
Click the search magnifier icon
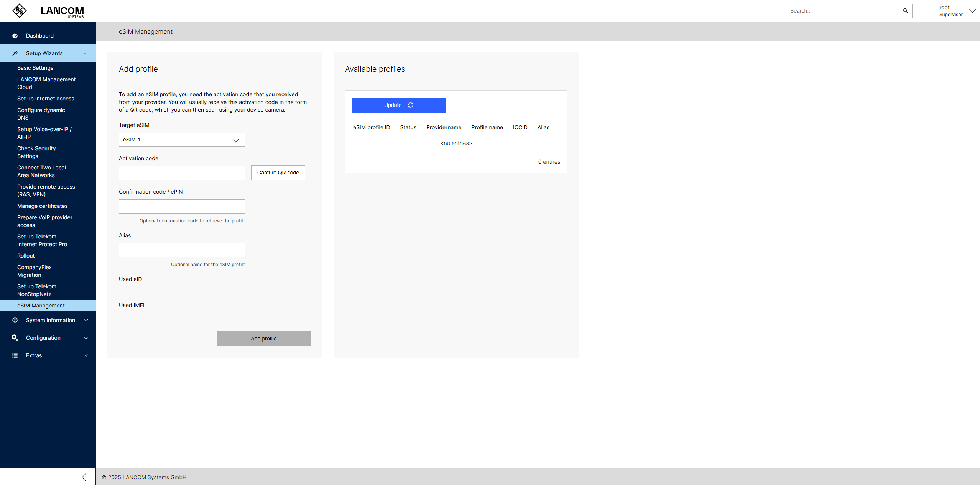pyautogui.click(x=905, y=11)
